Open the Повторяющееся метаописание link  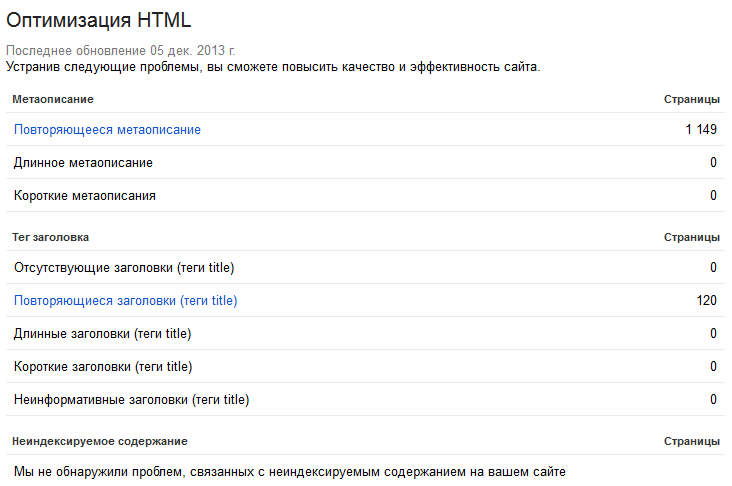click(107, 129)
